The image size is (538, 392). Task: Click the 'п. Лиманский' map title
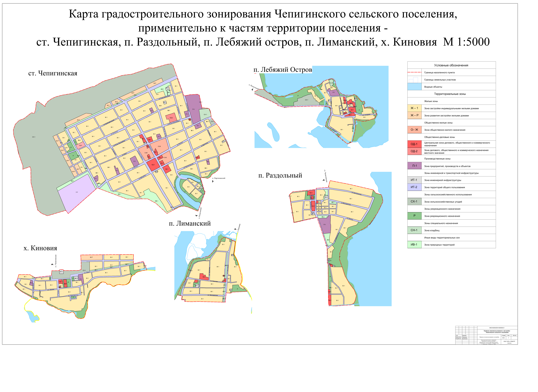(x=190, y=224)
